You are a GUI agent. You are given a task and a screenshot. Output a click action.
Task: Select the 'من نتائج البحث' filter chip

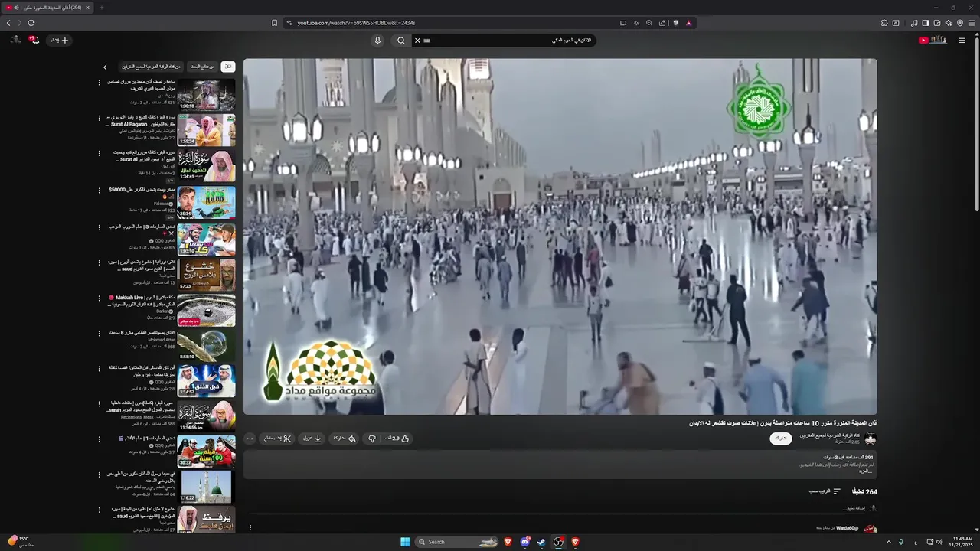(x=202, y=67)
